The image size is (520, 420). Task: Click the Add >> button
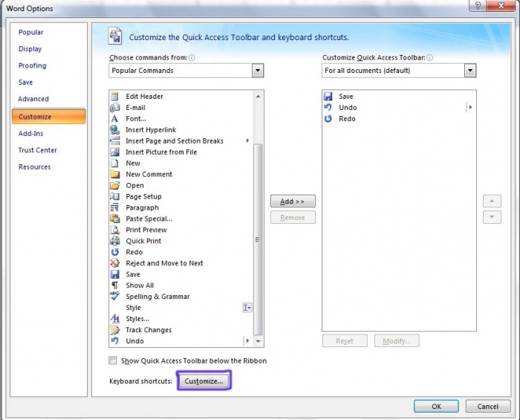(293, 201)
